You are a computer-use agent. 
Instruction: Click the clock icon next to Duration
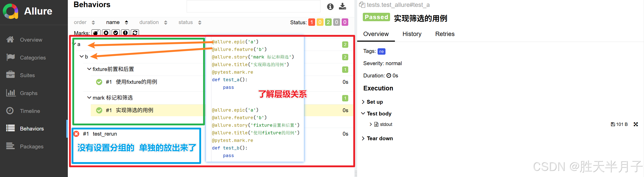point(389,76)
